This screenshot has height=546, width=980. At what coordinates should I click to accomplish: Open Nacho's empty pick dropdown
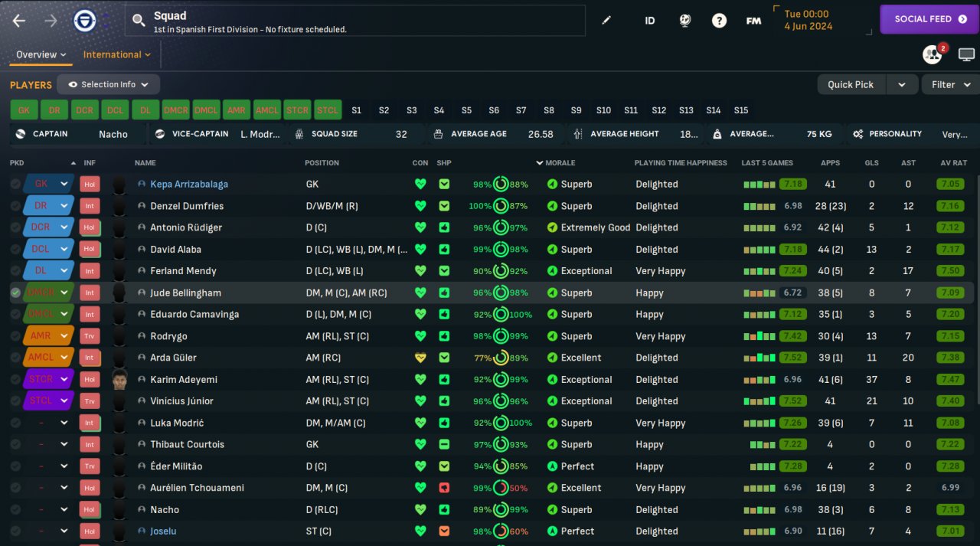(x=64, y=509)
